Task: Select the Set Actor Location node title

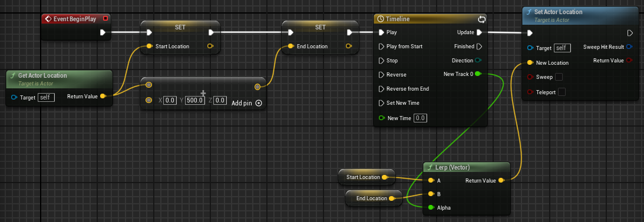Action: tap(558, 12)
